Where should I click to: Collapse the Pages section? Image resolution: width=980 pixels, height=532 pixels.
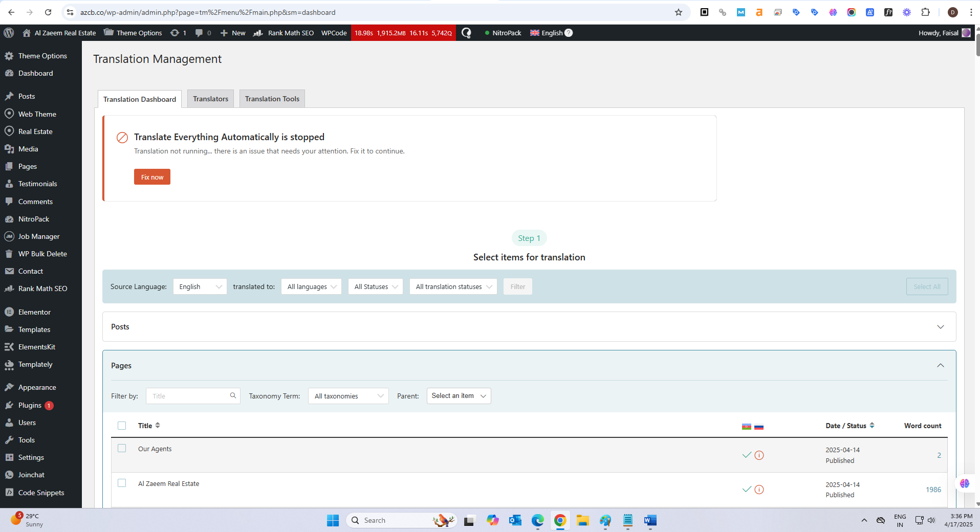[x=940, y=365]
